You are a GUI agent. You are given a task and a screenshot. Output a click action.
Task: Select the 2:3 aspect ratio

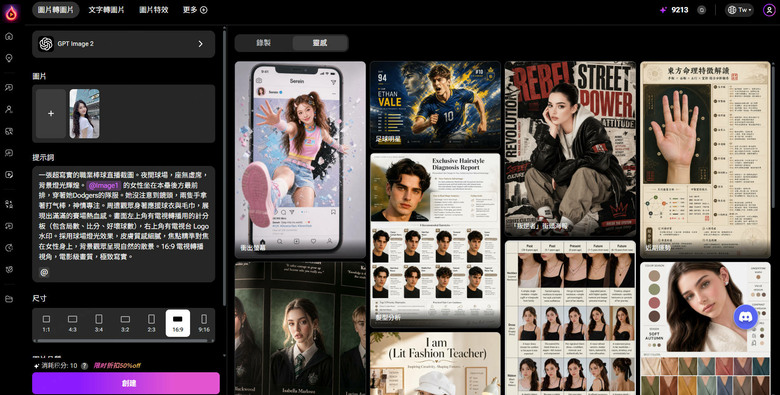[x=151, y=323]
